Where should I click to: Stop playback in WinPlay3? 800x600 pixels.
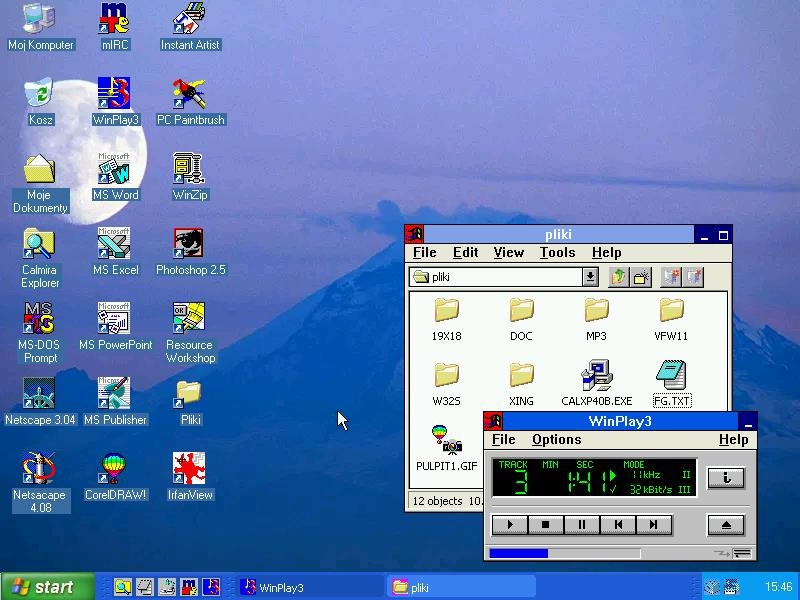[x=546, y=524]
